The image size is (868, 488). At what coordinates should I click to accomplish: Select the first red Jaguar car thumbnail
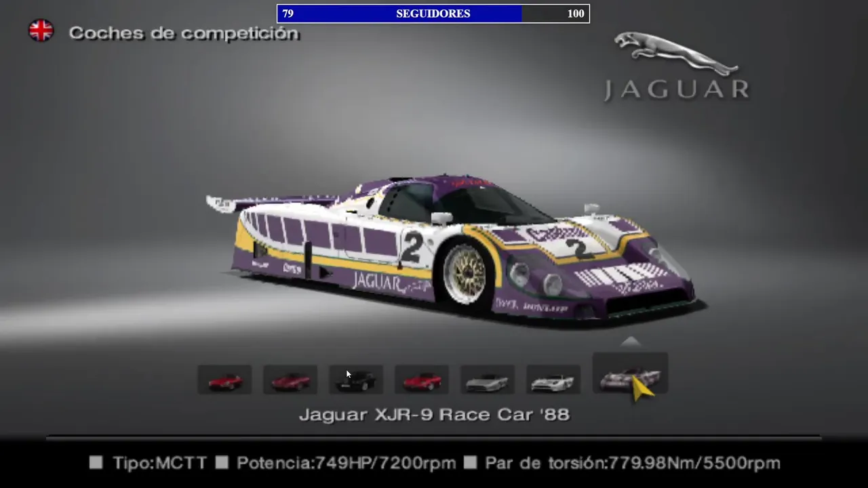[224, 380]
